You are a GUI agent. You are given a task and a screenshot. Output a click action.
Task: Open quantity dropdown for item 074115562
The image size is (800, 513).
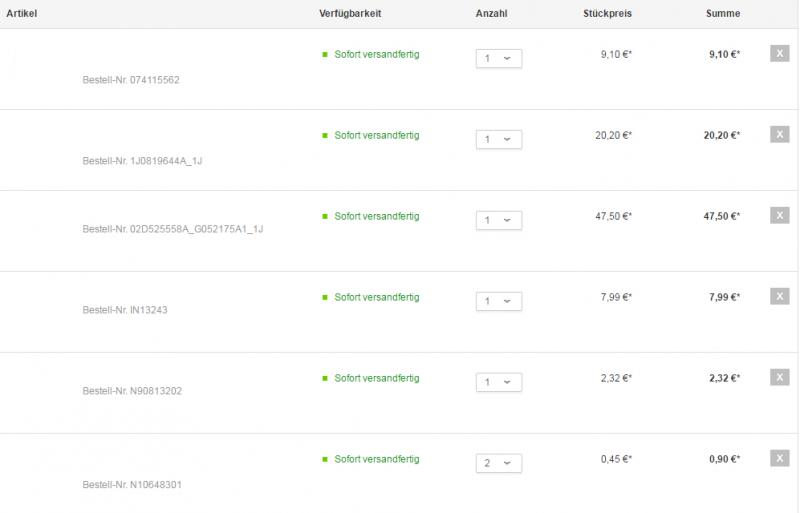tap(498, 59)
